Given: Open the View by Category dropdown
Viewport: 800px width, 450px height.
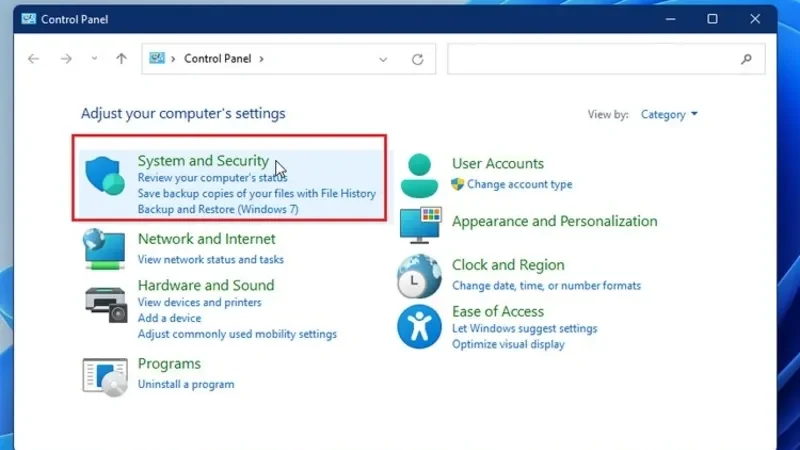Looking at the screenshot, I should coord(669,114).
